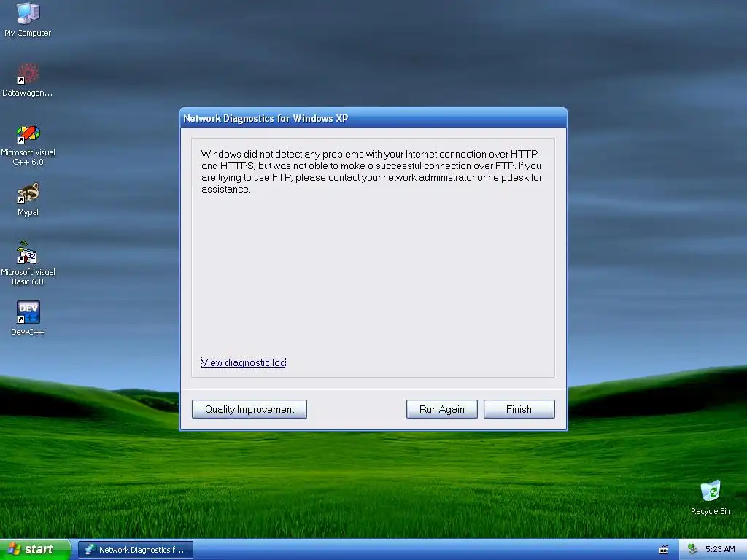Click the Network Diagnostics for Windows XP title bar
Screen dimensions: 747x560
point(373,118)
